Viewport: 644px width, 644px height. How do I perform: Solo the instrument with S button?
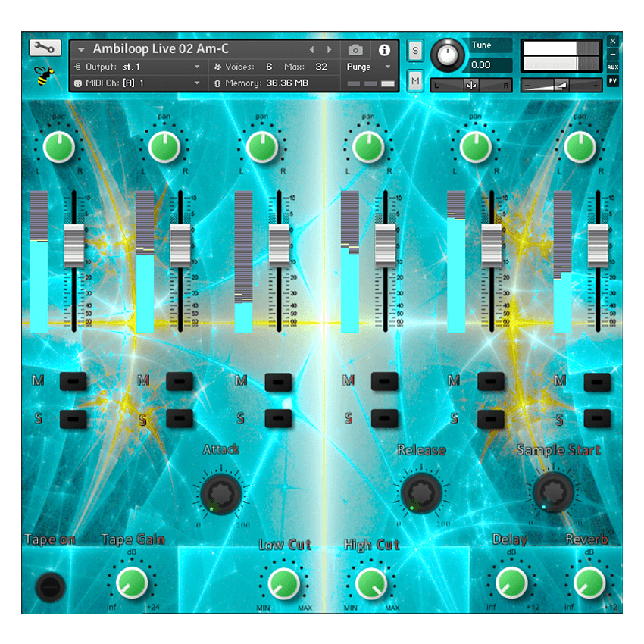[x=415, y=51]
